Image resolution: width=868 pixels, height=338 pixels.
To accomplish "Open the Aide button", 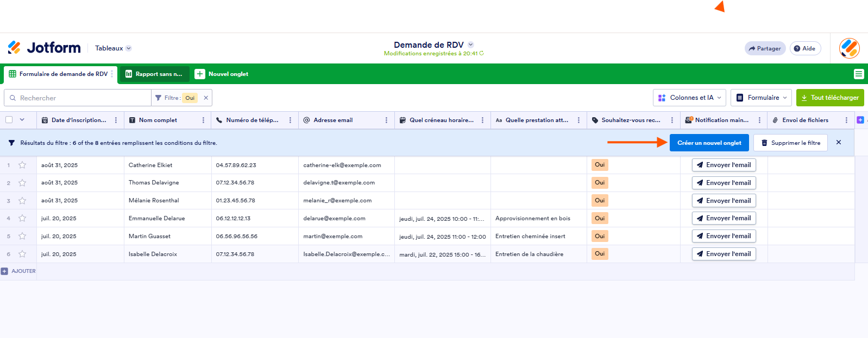I will click(x=805, y=48).
